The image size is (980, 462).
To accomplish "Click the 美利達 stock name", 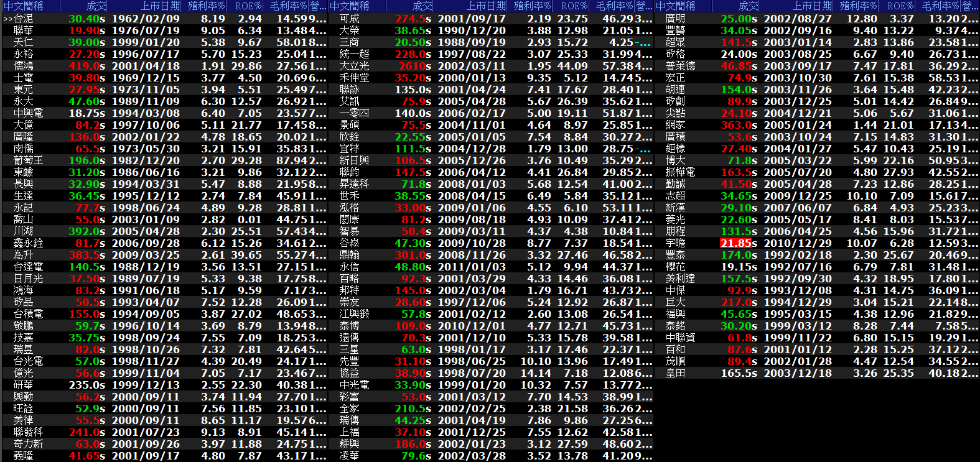I will tap(680, 279).
